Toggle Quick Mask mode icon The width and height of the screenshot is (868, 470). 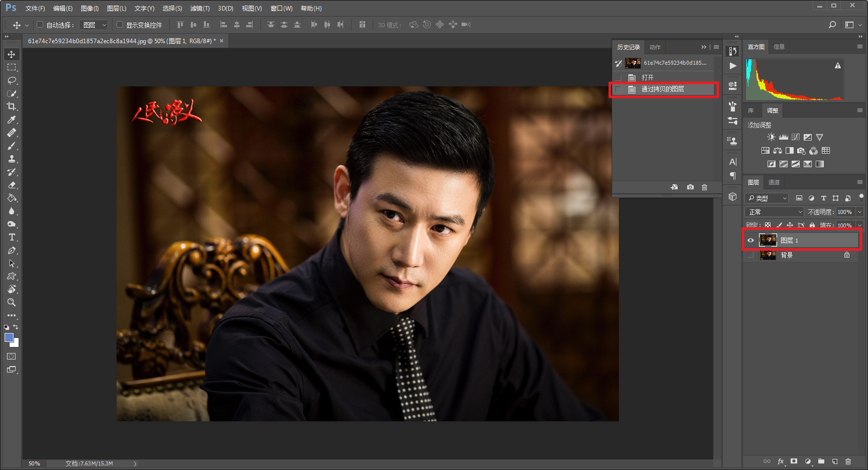click(x=12, y=357)
